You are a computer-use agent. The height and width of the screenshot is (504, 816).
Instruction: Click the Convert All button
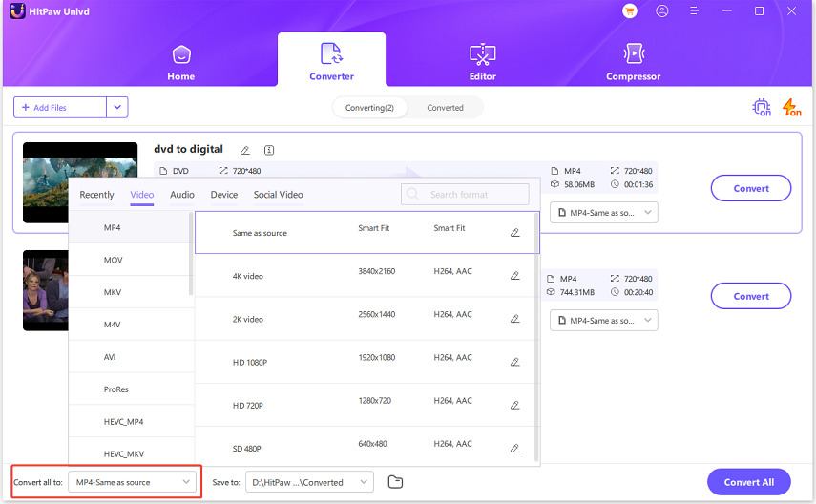(748, 482)
